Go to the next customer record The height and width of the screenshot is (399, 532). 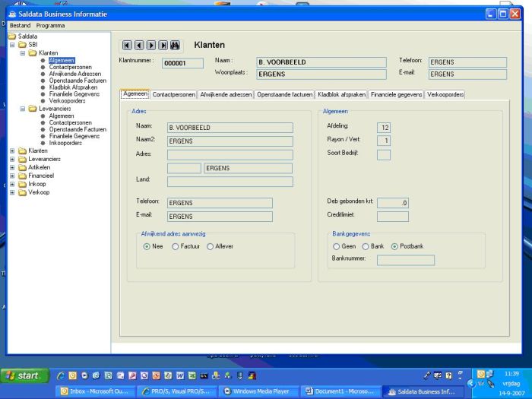151,46
